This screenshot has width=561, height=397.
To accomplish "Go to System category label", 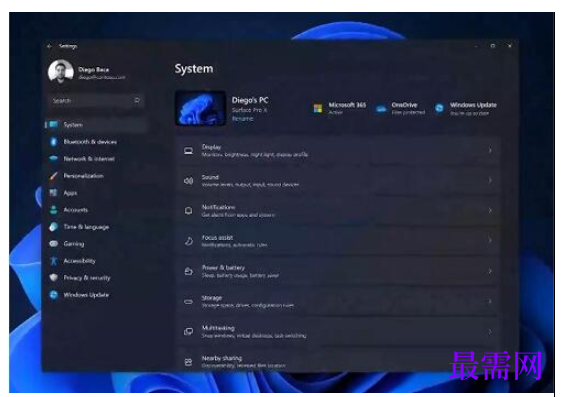I will click(x=73, y=125).
